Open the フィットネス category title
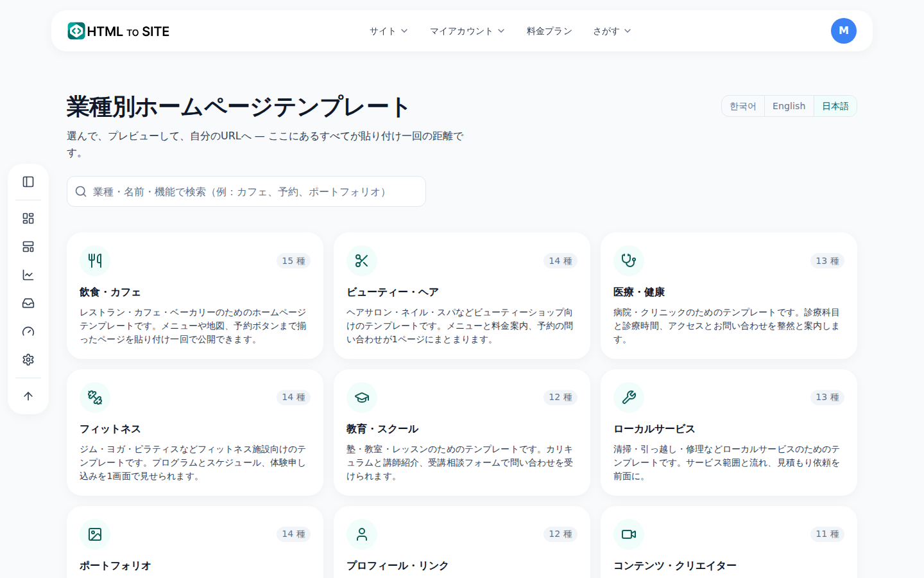924x578 pixels. [x=110, y=429]
